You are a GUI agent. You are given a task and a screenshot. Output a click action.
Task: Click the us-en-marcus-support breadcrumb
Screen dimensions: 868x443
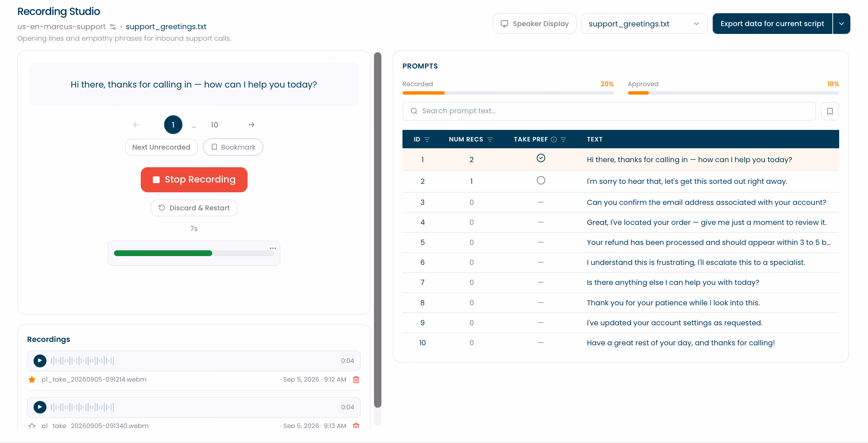61,26
